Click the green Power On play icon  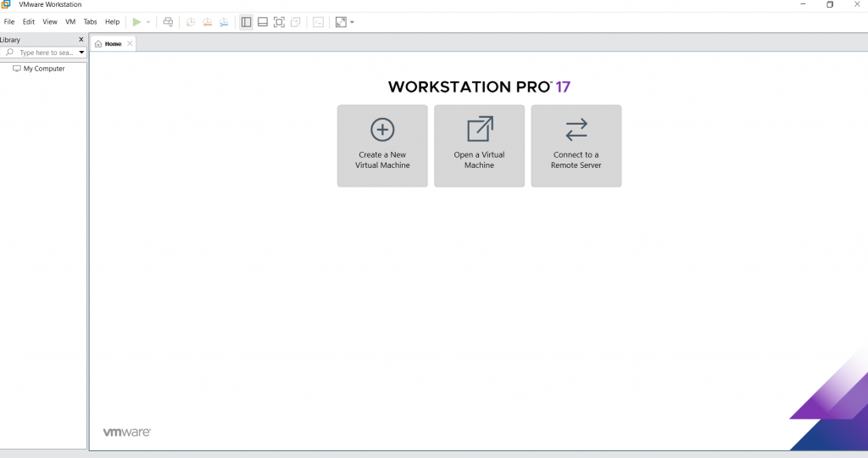click(x=136, y=22)
